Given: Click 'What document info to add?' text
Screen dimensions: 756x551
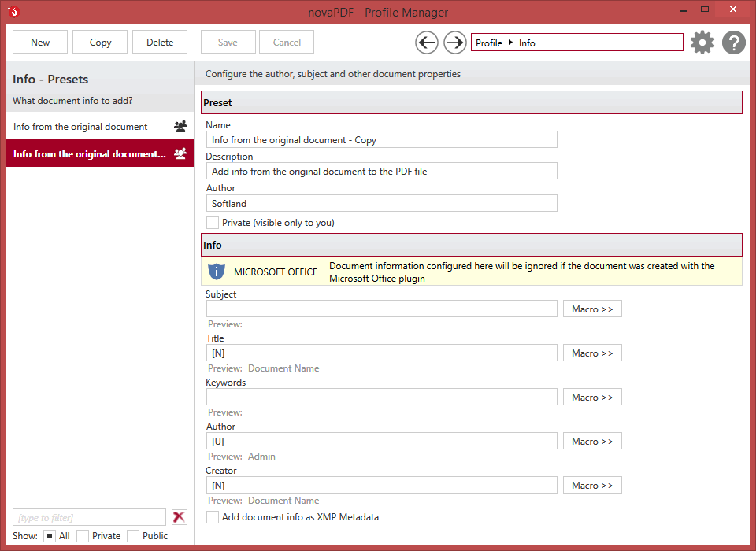Looking at the screenshot, I should tap(72, 100).
